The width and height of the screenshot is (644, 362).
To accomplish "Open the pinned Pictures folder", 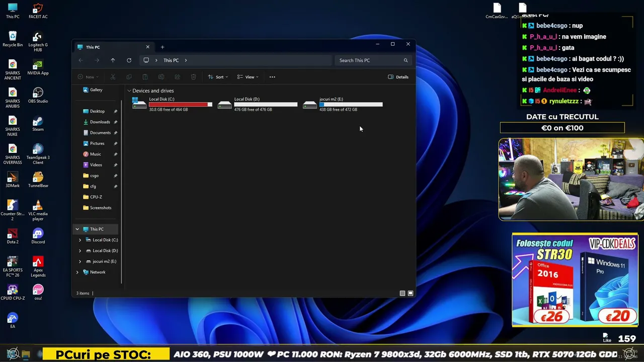I will (x=97, y=143).
